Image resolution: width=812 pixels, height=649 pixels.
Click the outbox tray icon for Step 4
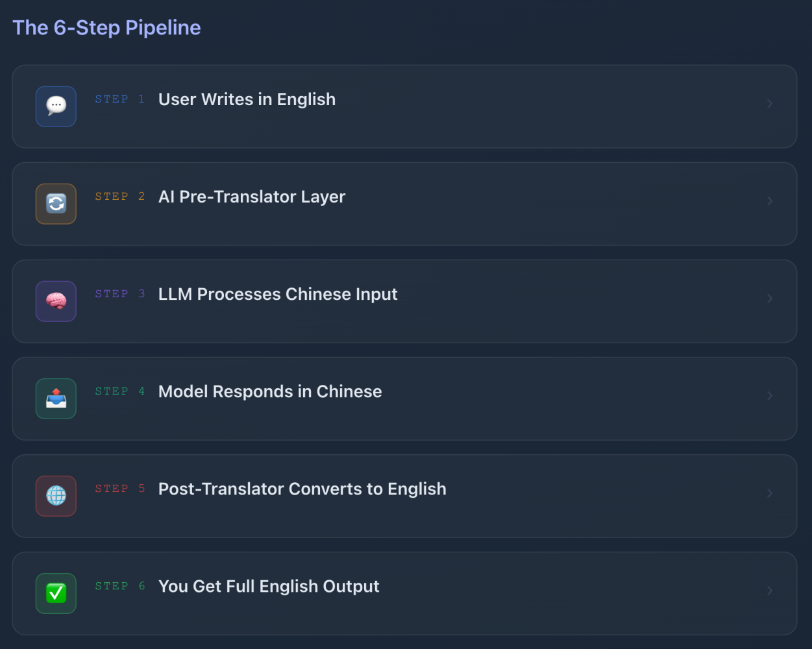[56, 398]
